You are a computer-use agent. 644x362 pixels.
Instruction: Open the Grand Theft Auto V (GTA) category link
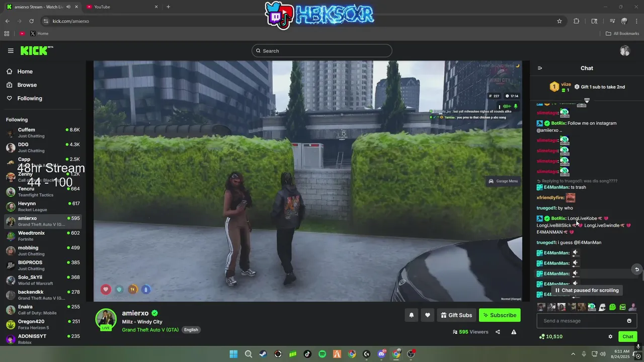click(150, 330)
